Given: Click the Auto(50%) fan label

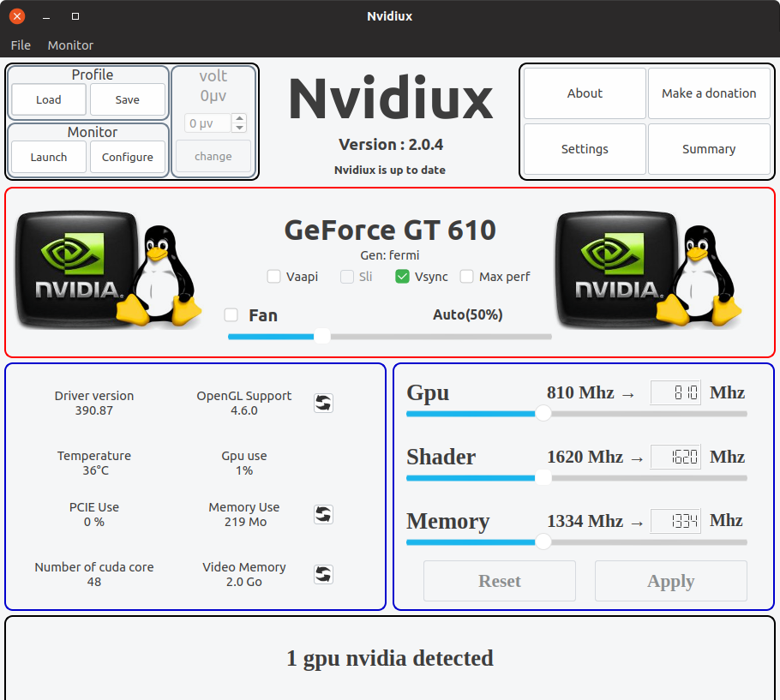Looking at the screenshot, I should [468, 314].
